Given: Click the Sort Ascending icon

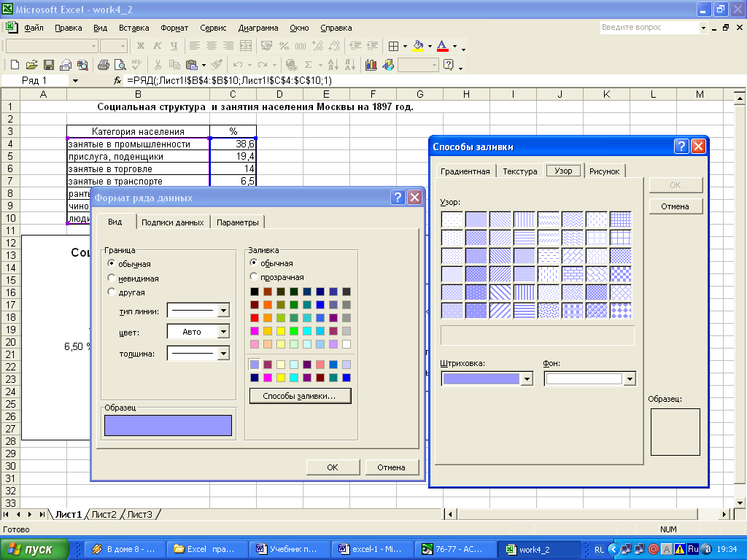Looking at the screenshot, I should (333, 65).
